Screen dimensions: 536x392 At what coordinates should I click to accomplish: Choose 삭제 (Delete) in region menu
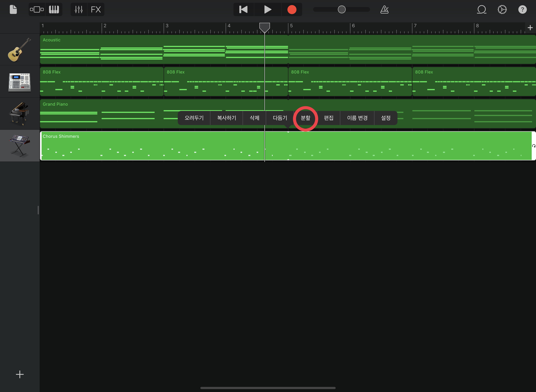click(254, 118)
